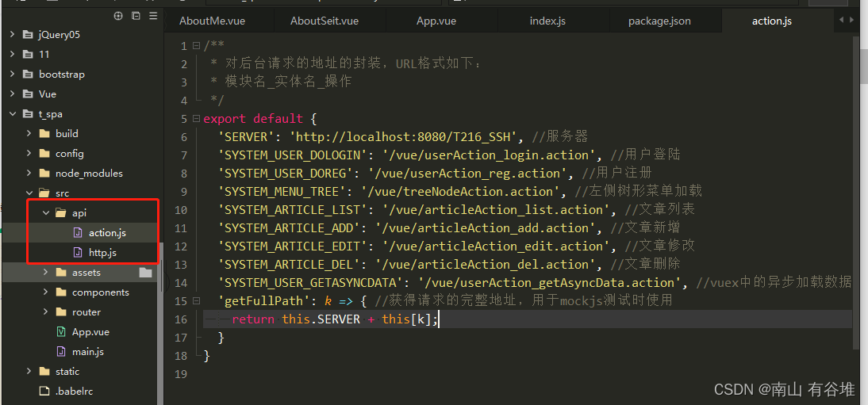The width and height of the screenshot is (868, 405).
Task: Expand the components folder chevron
Action: pyautogui.click(x=45, y=292)
